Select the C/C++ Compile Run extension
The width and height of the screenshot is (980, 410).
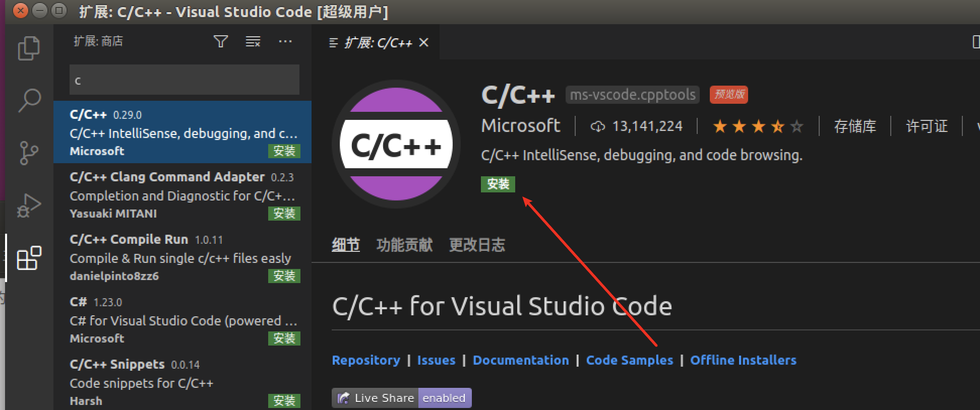182,257
